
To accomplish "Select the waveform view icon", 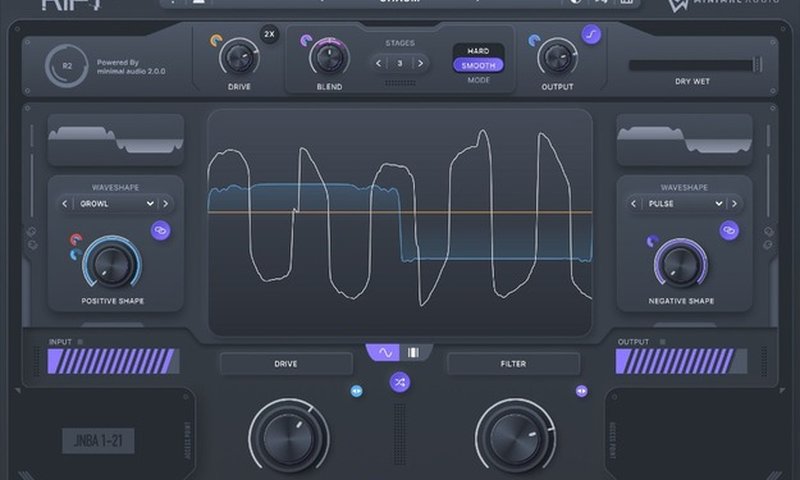I will pos(384,353).
